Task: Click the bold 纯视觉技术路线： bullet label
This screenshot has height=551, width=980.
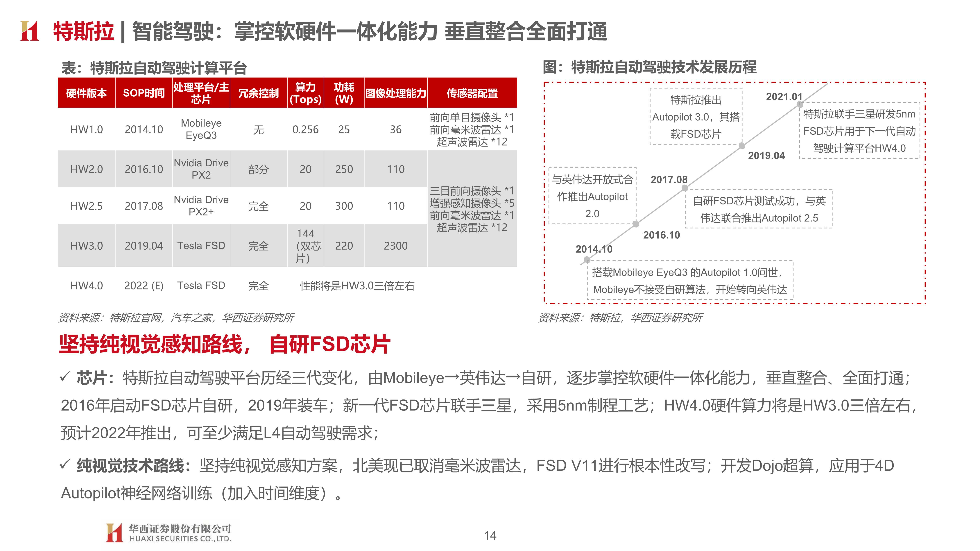Action: tap(134, 465)
